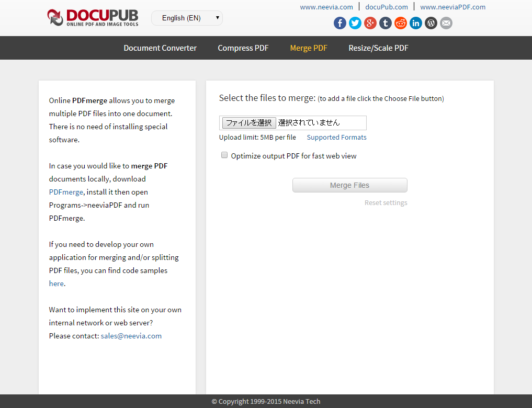The width and height of the screenshot is (532, 408).
Task: Open the English (EN) language dropdown
Action: (187, 18)
